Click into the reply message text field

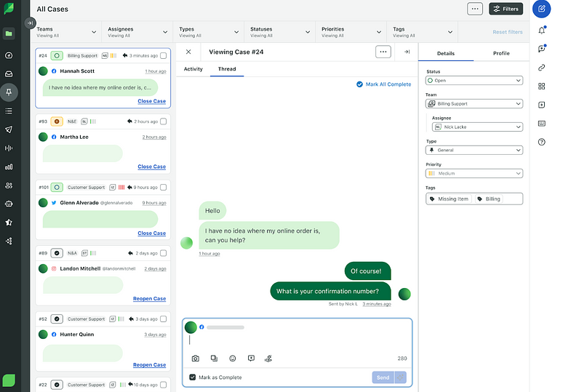coord(297,340)
